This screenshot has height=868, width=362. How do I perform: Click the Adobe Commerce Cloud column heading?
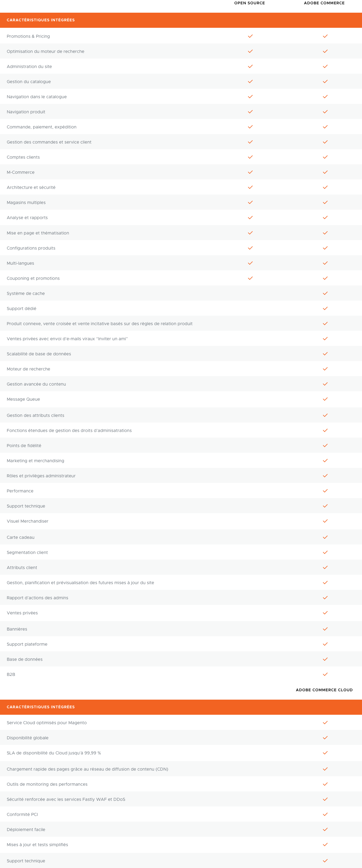[324, 690]
